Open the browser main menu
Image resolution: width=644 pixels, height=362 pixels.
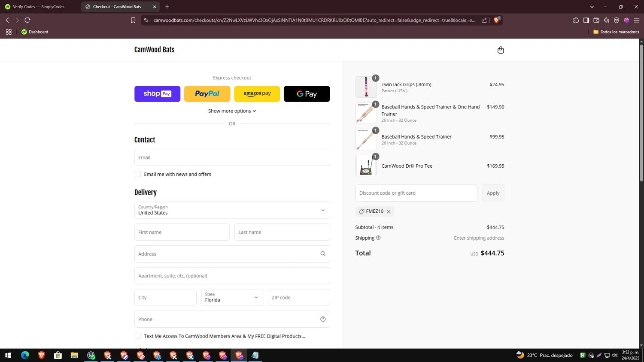click(637, 20)
